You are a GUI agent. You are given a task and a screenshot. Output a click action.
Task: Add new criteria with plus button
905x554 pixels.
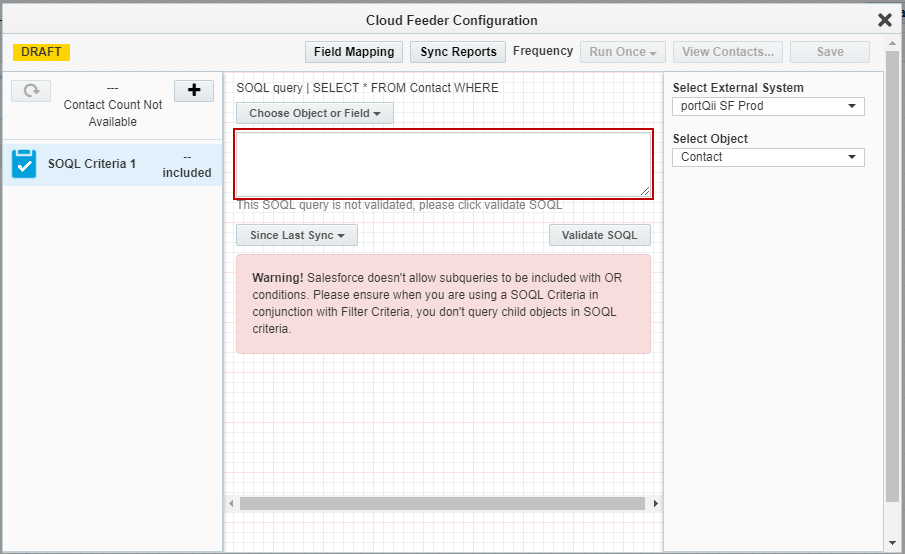[x=194, y=91]
